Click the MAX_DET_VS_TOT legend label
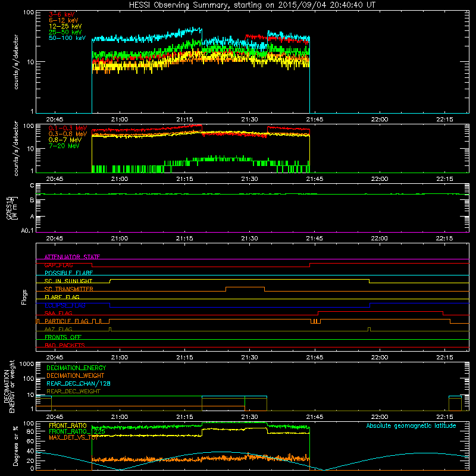476x476 pixels. click(x=73, y=437)
